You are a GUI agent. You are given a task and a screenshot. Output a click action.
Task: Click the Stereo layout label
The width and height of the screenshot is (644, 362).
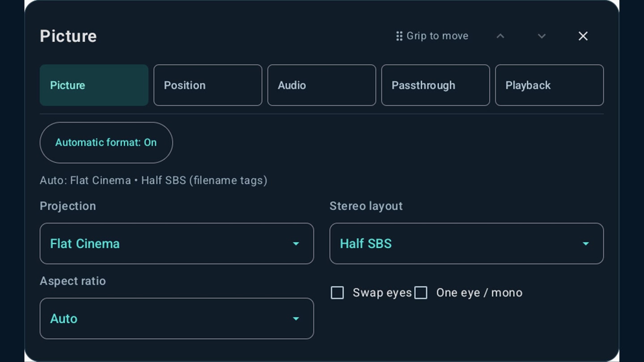(366, 206)
